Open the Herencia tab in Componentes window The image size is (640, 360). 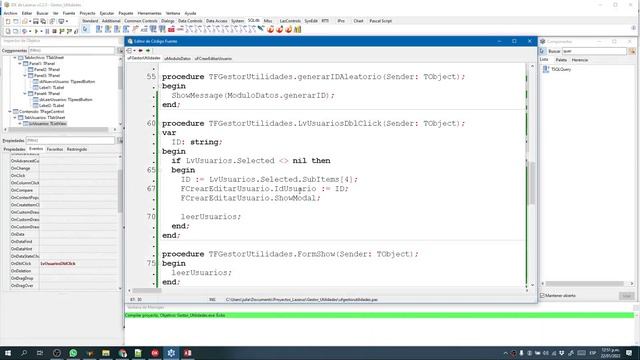580,60
